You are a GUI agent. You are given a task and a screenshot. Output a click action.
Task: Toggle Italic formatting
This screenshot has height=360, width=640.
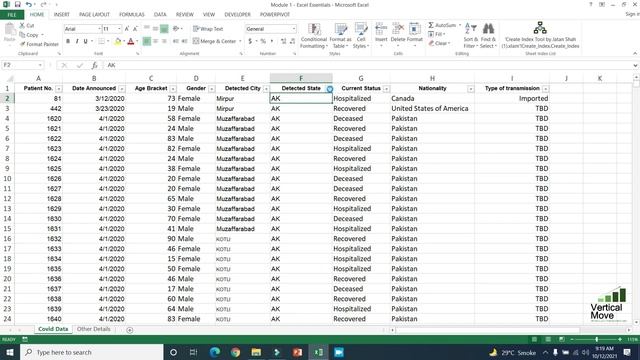point(77,41)
